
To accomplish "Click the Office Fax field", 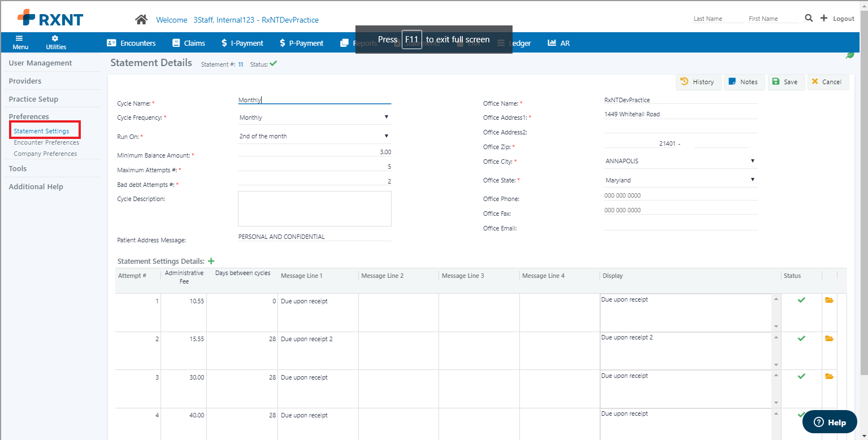I will click(x=681, y=210).
